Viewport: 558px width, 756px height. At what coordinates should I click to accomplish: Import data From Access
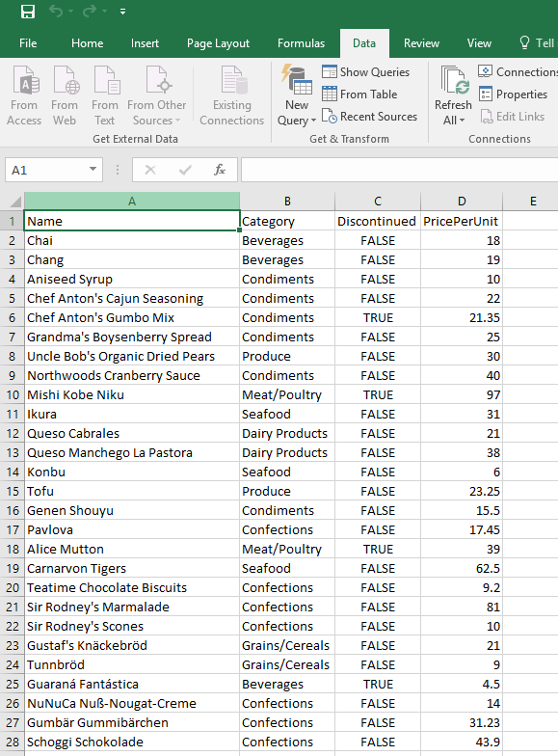point(24,95)
